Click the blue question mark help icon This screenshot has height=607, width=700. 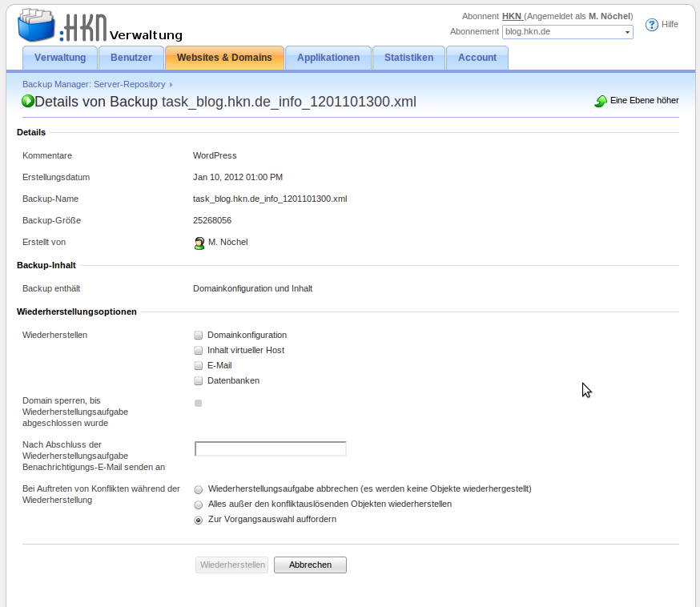[651, 25]
